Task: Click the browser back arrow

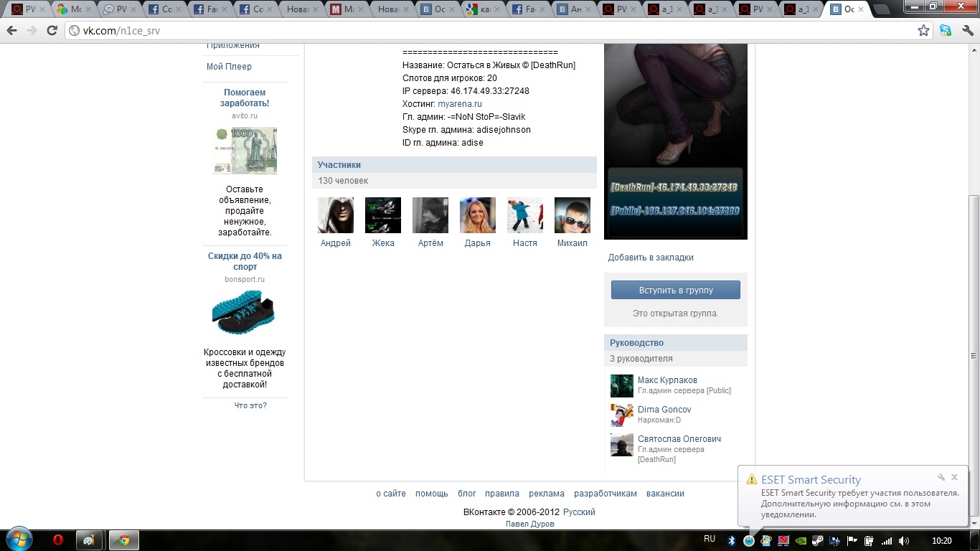Action: 12,31
